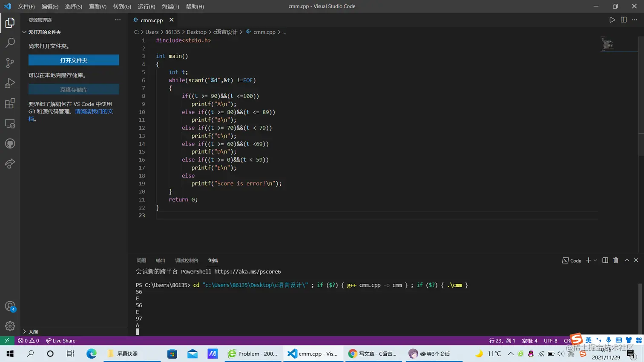Open Task View on the taskbar
The image size is (644, 362).
[70, 353]
